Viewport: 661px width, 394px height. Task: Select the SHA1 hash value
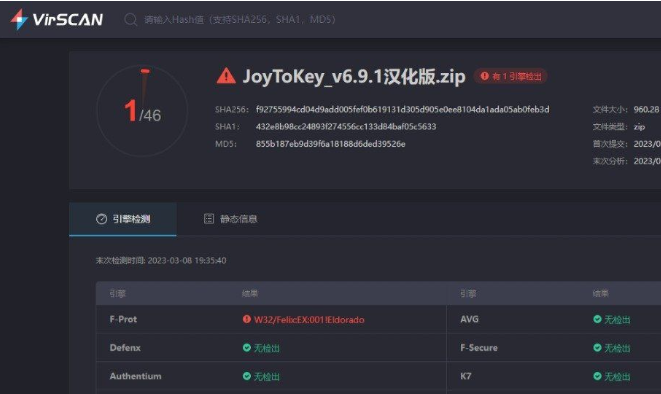coord(346,126)
